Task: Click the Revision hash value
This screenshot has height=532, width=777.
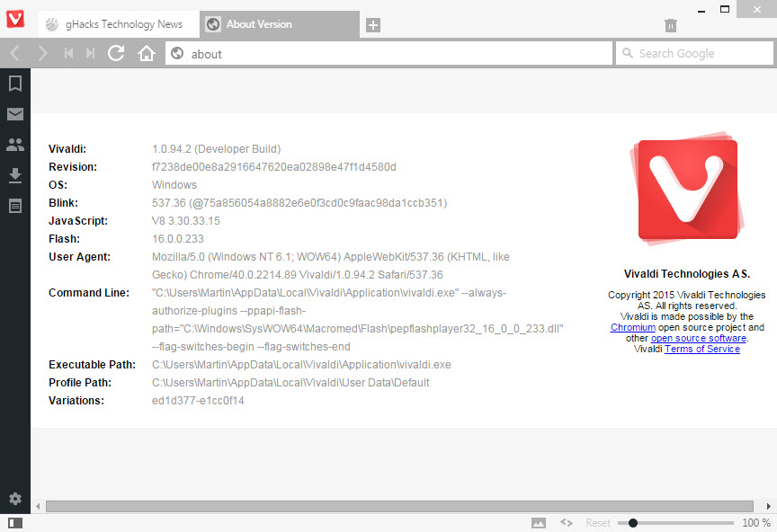Action: pos(274,167)
